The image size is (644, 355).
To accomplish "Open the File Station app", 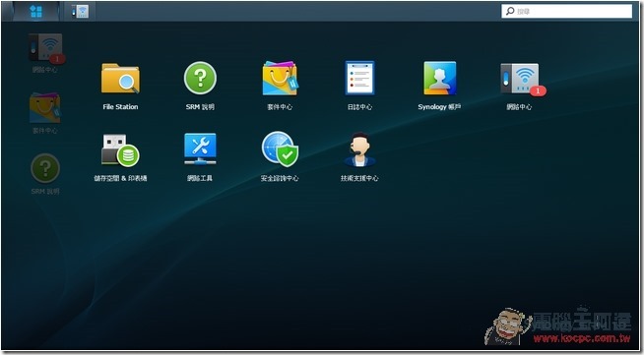I will coord(120,79).
